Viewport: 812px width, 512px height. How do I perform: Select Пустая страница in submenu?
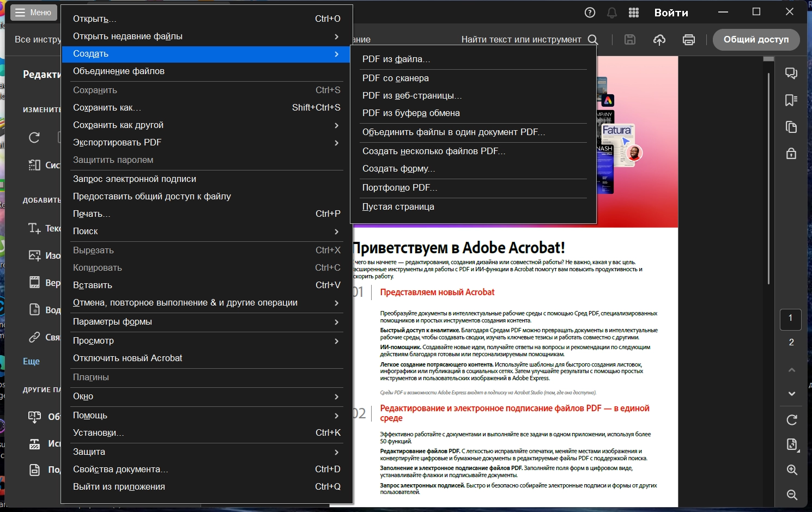coord(473,206)
